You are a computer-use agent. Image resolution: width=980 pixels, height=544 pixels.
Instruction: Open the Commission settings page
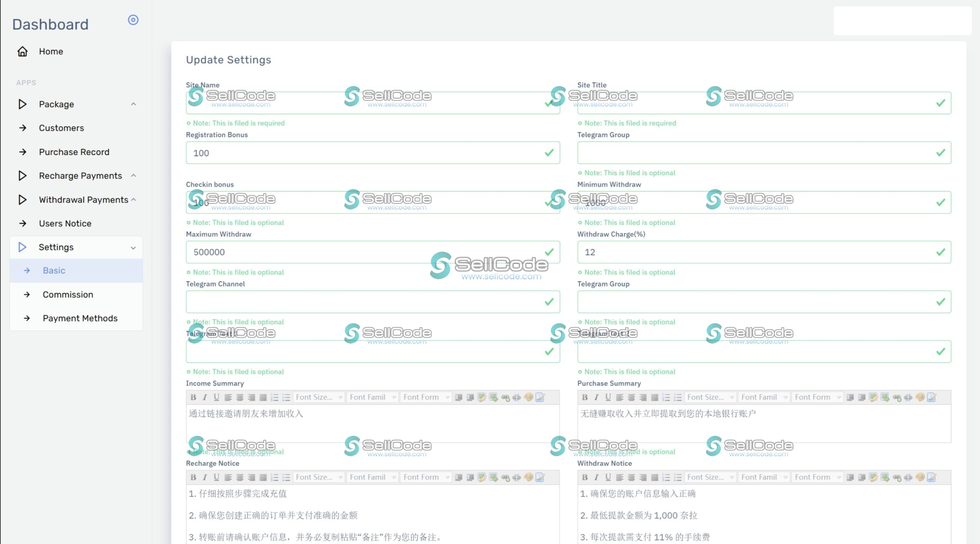click(68, 295)
